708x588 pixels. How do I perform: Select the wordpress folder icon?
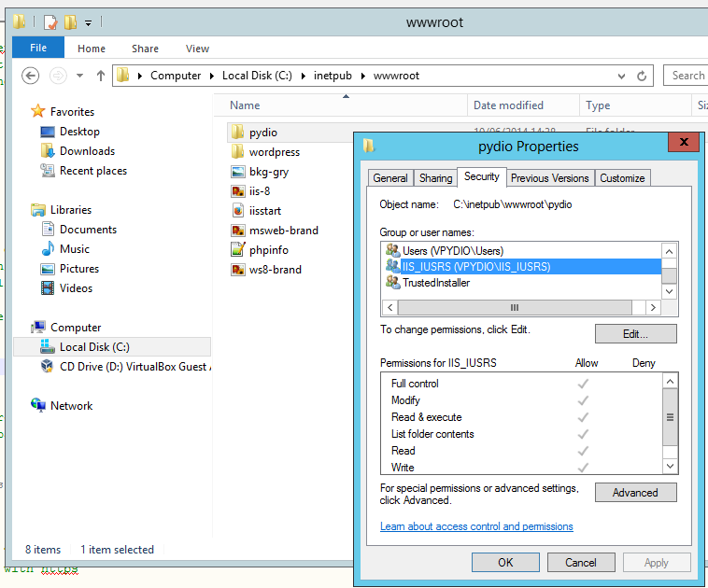(237, 152)
